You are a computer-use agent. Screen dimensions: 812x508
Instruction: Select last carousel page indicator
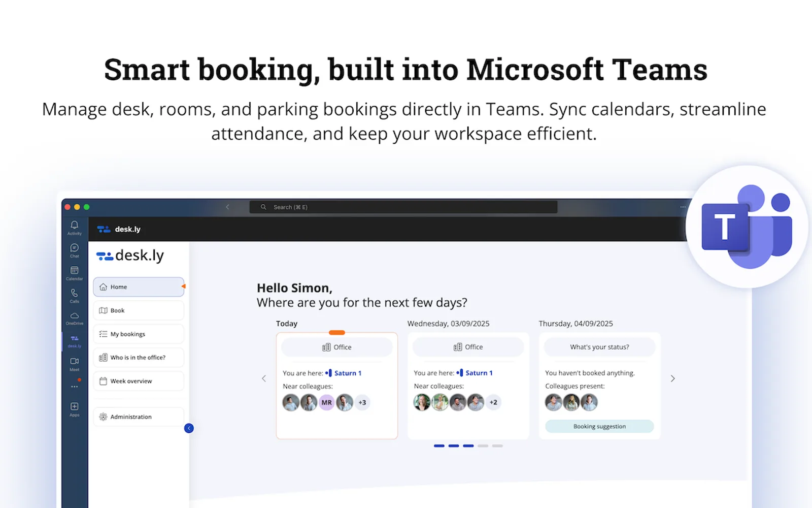point(498,446)
